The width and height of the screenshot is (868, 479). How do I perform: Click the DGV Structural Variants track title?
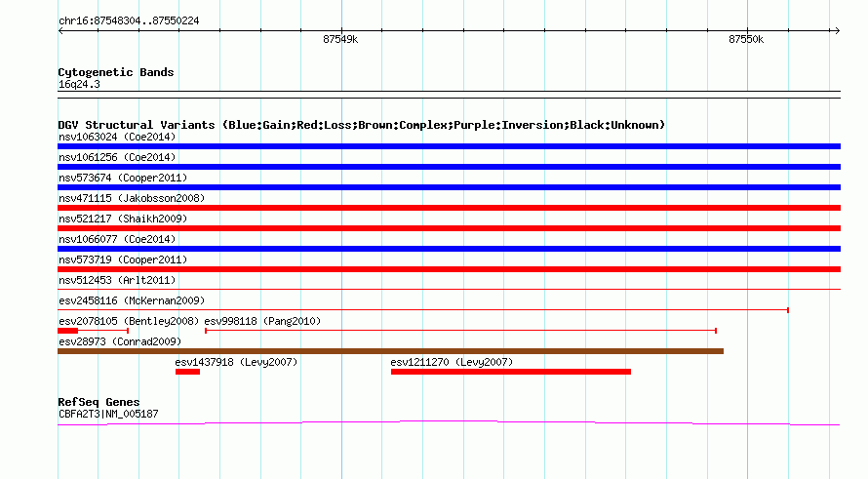(x=362, y=125)
